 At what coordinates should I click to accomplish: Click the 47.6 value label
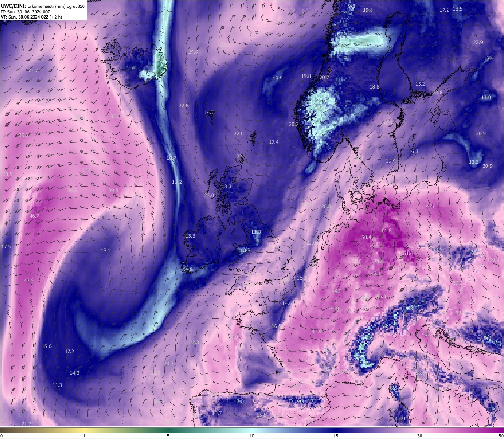pyautogui.click(x=431, y=206)
